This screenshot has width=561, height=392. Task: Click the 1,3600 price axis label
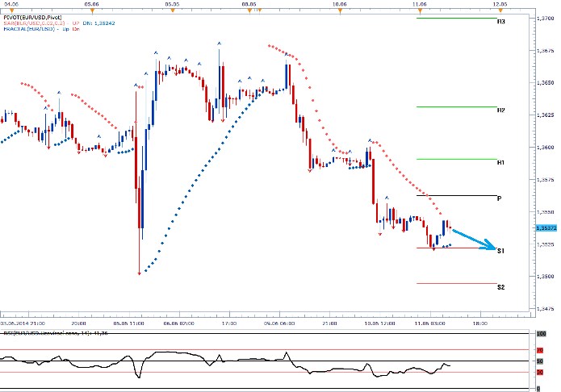tap(546, 147)
